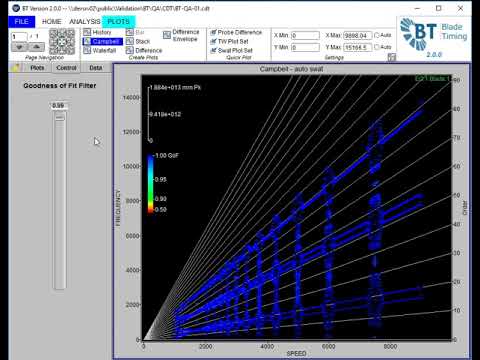Click the yellow folder icon beside Plots tab
Screen dimensions: 480x360
[x=16, y=68]
